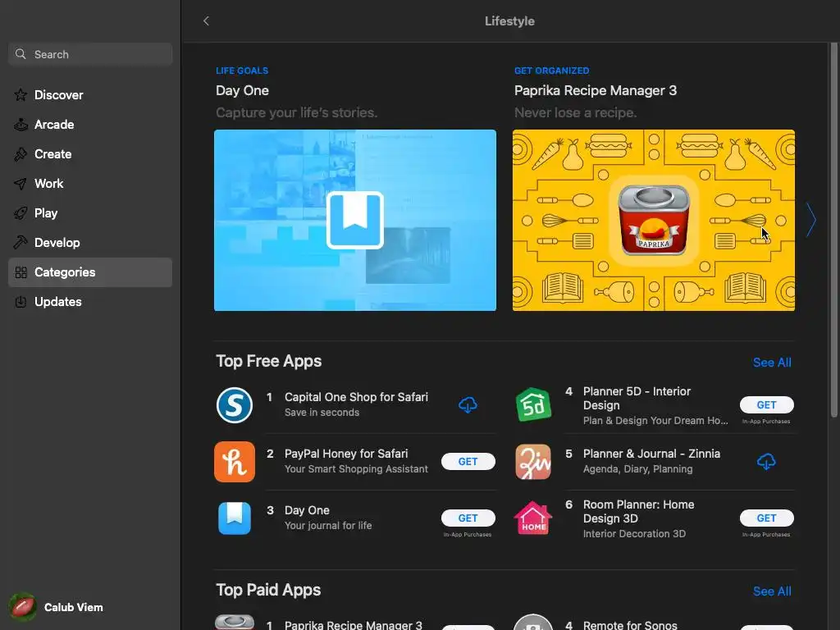Open 'Capital One Shop for Safari' title
840x630 pixels.
(356, 397)
